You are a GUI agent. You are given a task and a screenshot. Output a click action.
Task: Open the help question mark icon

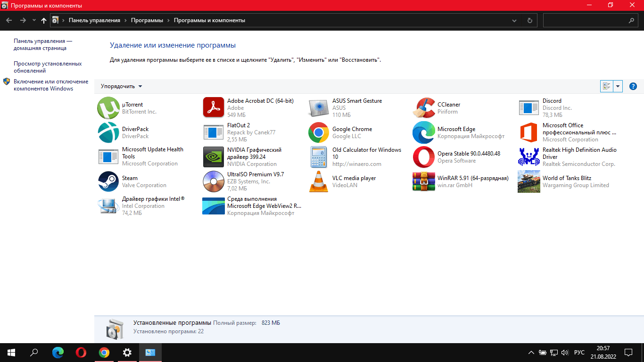coord(633,86)
